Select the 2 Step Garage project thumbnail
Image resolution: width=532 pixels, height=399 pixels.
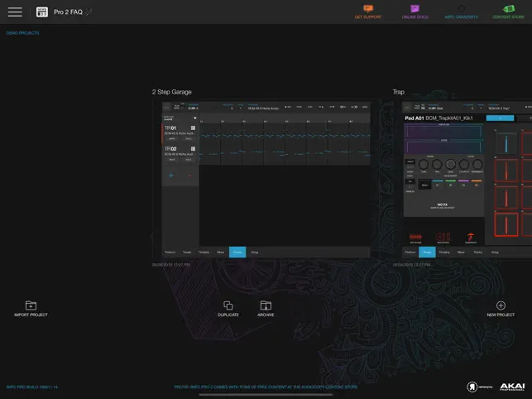click(x=266, y=179)
